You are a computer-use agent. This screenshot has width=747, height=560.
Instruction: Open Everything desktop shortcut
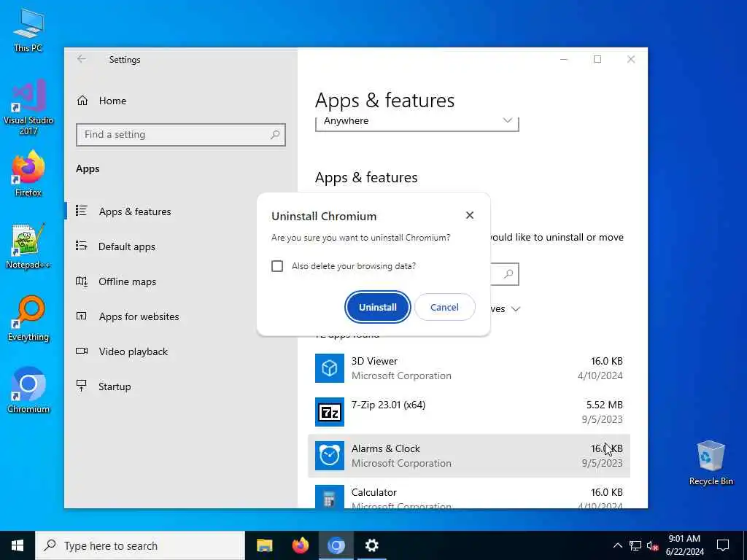[x=28, y=319]
